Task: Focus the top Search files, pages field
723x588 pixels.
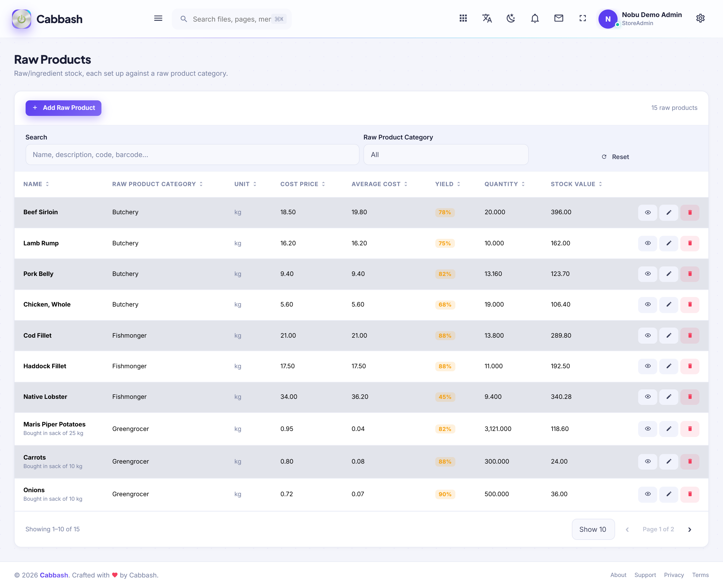Action: pyautogui.click(x=232, y=19)
